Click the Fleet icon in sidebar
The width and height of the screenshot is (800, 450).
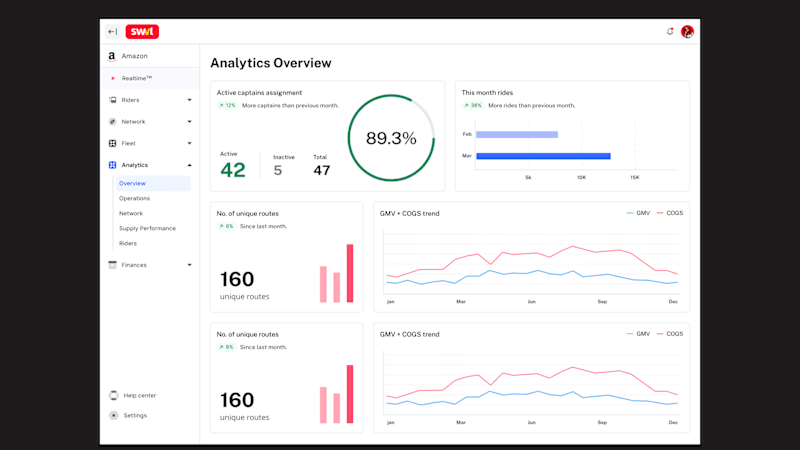pos(112,143)
